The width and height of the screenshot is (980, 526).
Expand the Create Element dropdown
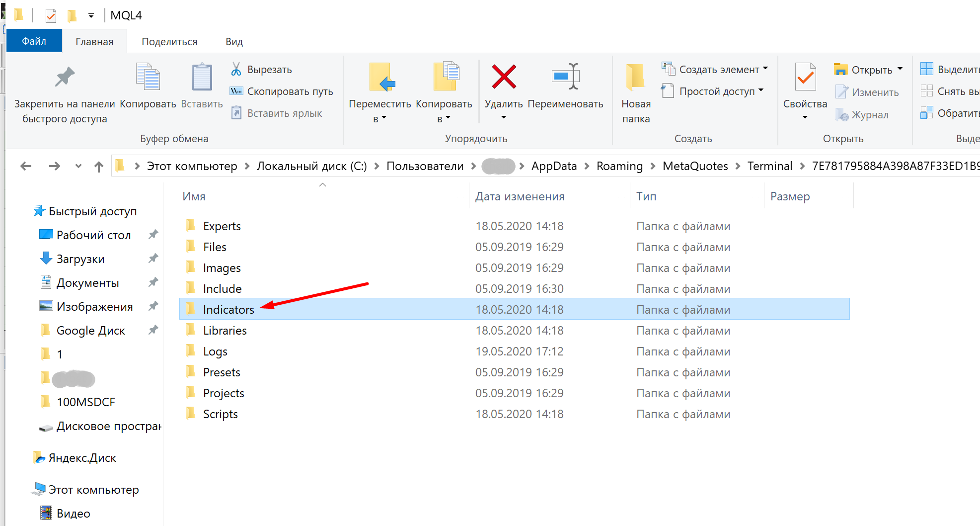[x=765, y=69]
